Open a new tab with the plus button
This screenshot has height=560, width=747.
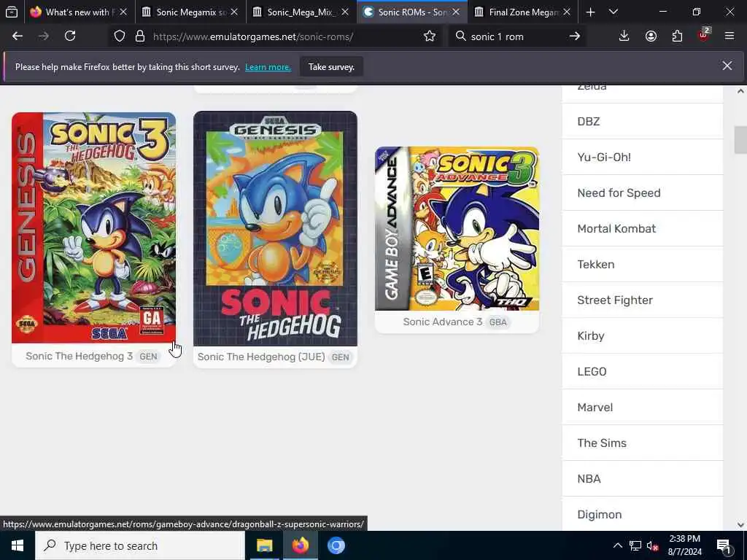pos(590,12)
